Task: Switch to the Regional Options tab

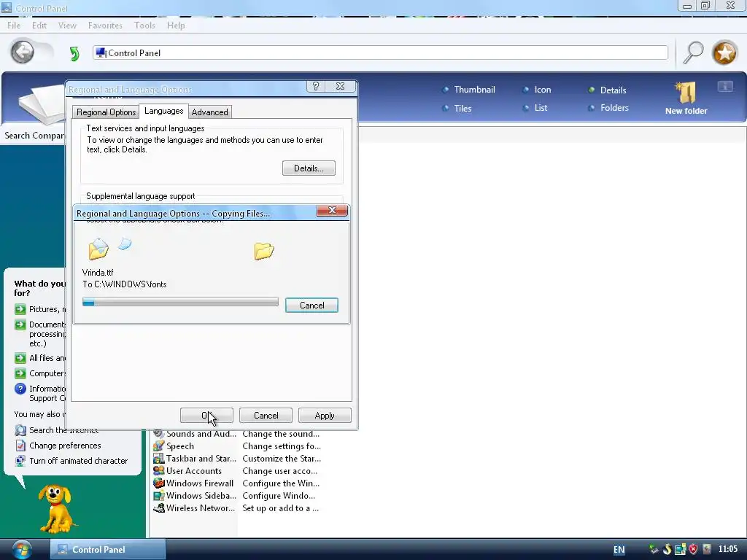Action: click(x=107, y=112)
